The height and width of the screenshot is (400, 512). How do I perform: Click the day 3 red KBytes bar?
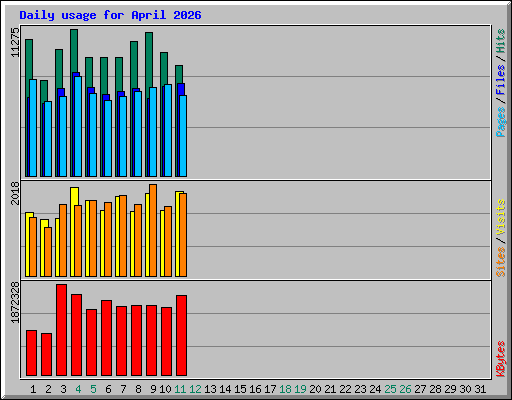(x=61, y=330)
